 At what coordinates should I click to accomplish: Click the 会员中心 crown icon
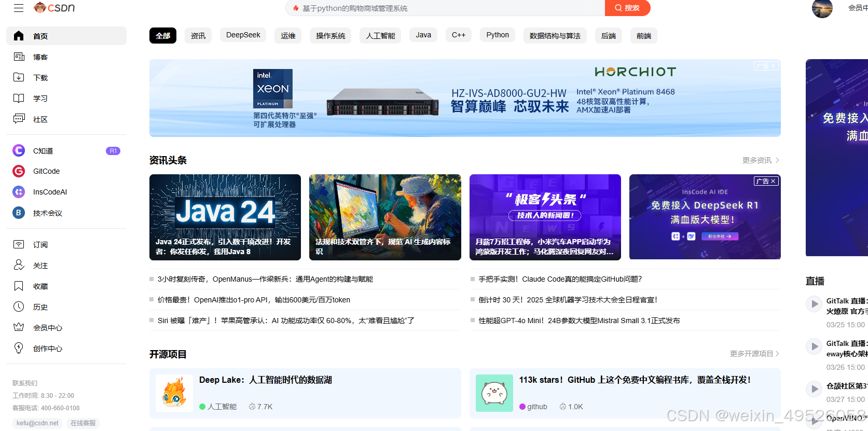click(x=19, y=327)
